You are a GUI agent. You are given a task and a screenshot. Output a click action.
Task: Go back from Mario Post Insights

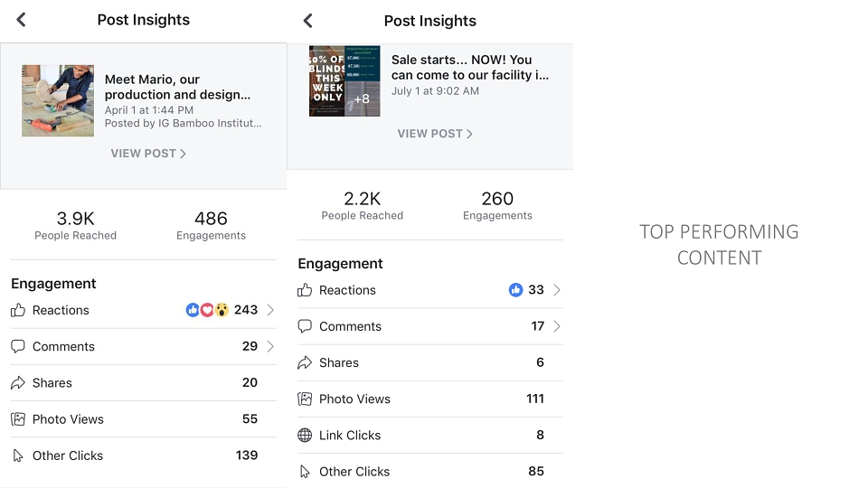21,20
